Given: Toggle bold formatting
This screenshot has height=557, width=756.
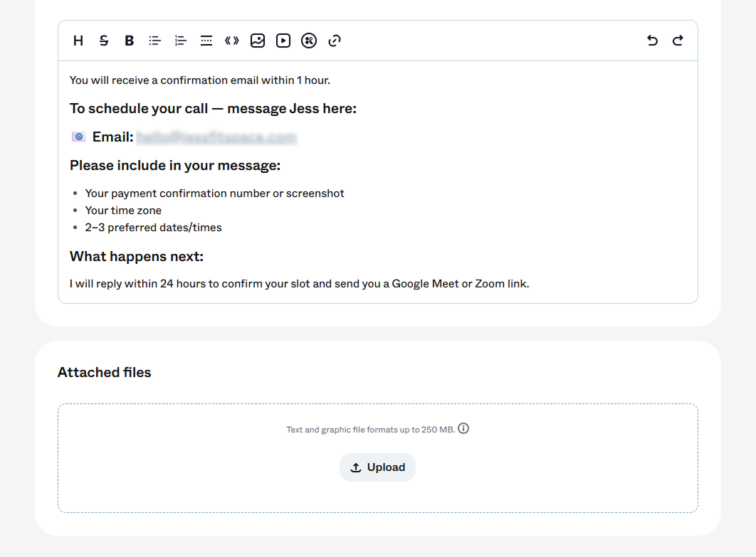Looking at the screenshot, I should [130, 41].
